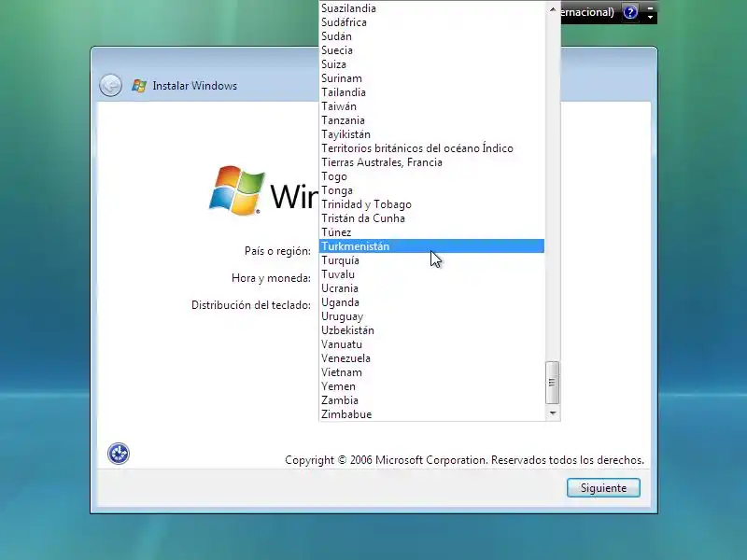Select Tailandia as the country
This screenshot has width=747, height=560.
pos(431,92)
